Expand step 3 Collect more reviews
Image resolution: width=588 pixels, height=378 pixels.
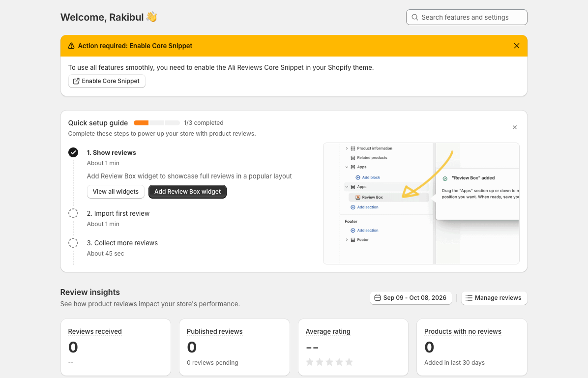tap(122, 243)
